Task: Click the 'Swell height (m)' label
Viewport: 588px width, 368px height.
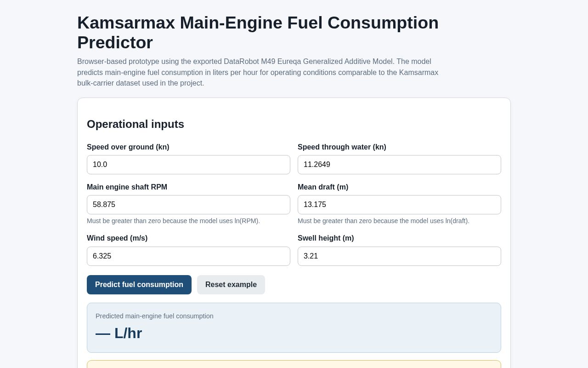Action: [326, 238]
